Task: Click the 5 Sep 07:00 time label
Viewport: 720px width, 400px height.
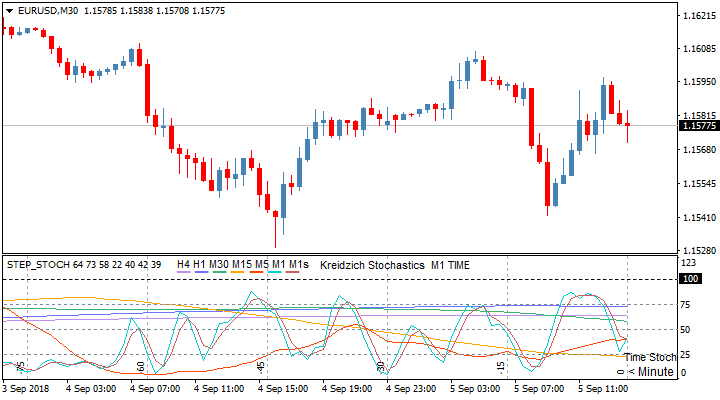Action: click(x=539, y=389)
